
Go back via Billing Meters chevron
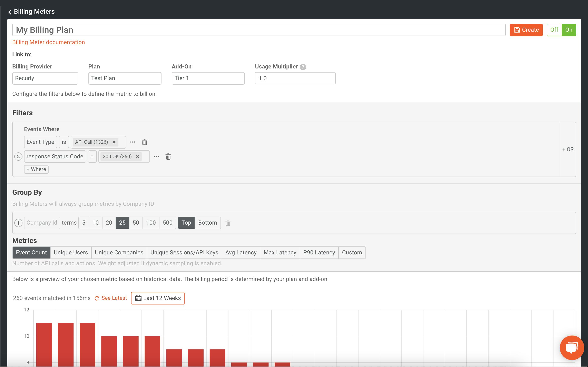(10, 12)
